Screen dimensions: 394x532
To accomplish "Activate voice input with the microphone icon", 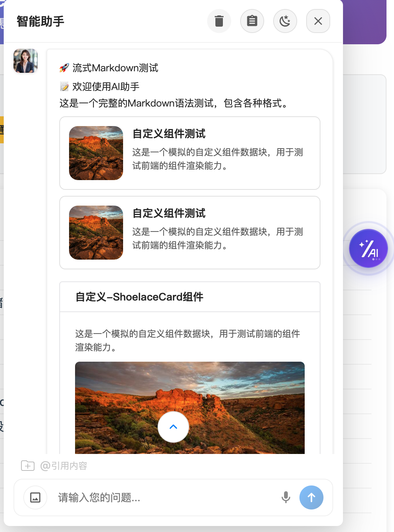I will [x=286, y=497].
